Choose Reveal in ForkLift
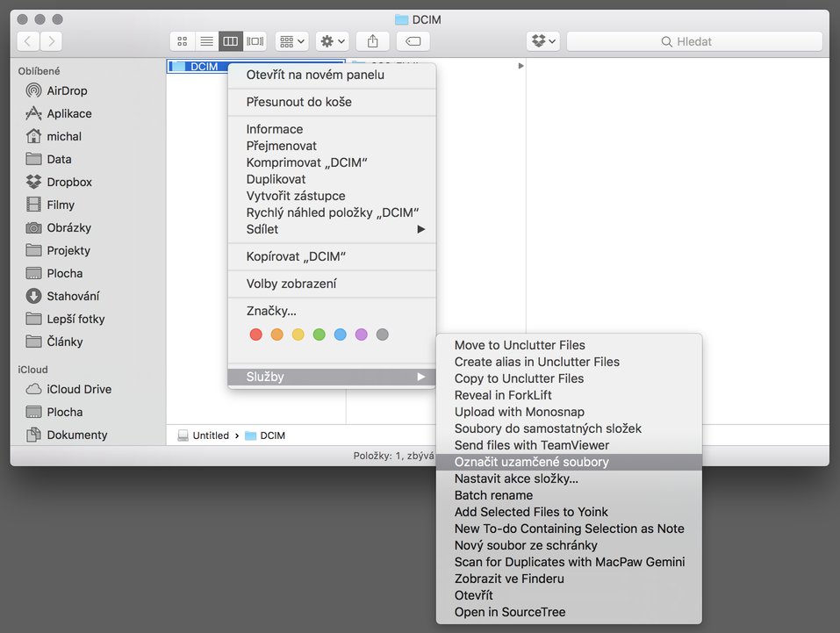Viewport: 840px width, 633px height. pyautogui.click(x=569, y=395)
